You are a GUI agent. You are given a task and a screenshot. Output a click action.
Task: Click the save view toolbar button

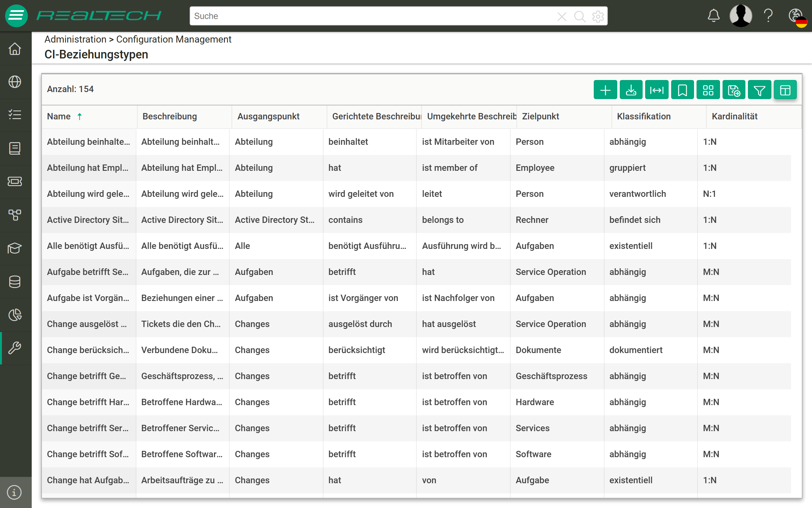point(734,90)
